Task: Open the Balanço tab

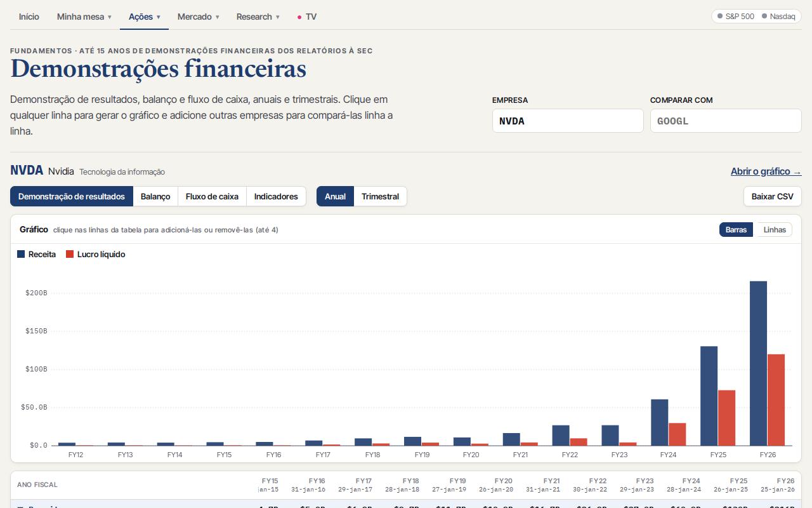Action: 155,196
